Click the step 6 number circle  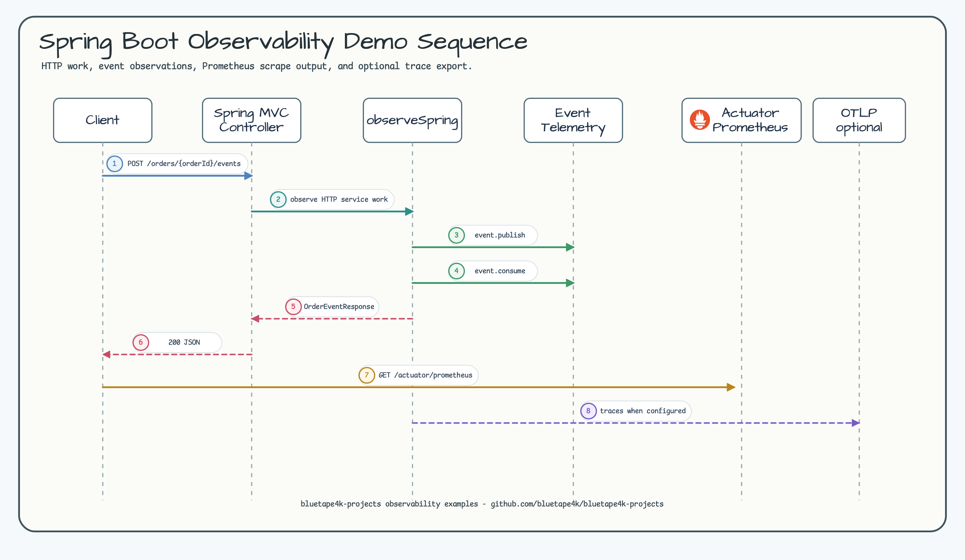pos(141,343)
